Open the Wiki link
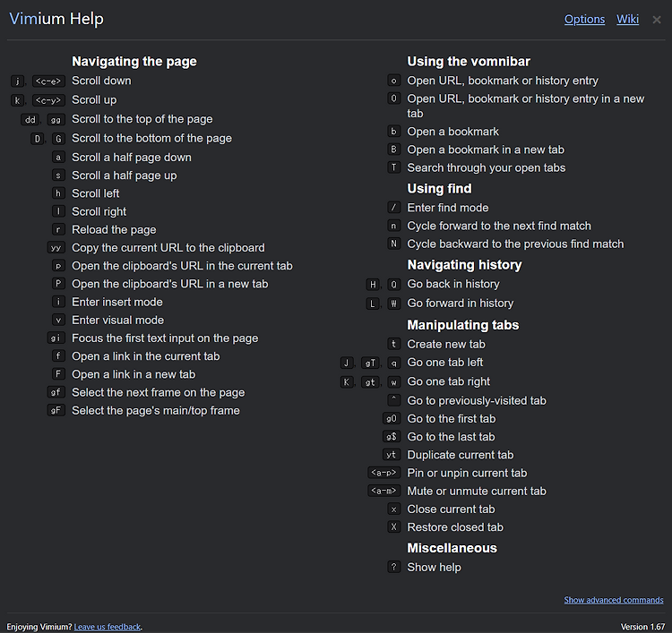The width and height of the screenshot is (672, 633). 627,20
